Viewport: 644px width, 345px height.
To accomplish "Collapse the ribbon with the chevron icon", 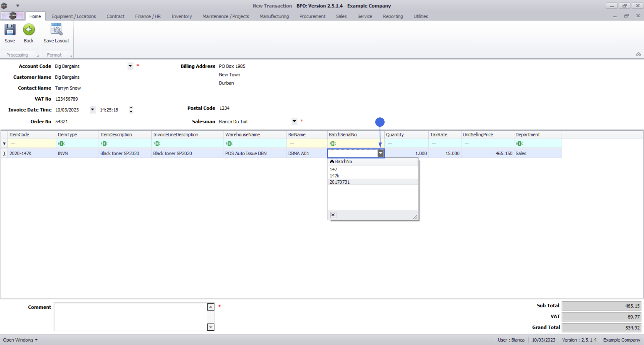I will point(638,54).
